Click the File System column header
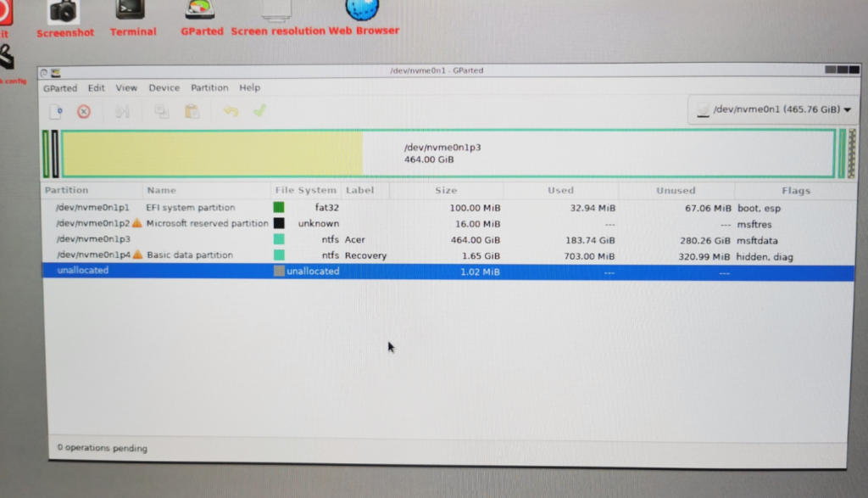 305,190
